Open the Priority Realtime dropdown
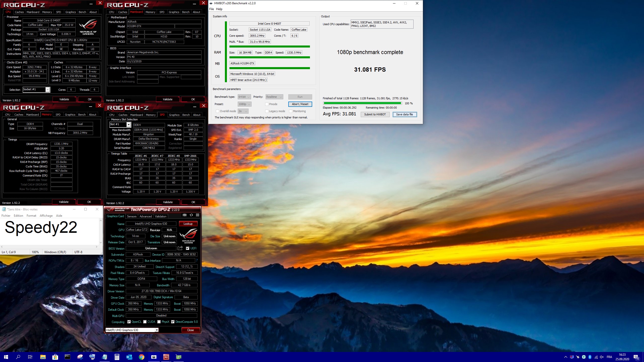Viewport: 644px width, 362px height. [274, 97]
